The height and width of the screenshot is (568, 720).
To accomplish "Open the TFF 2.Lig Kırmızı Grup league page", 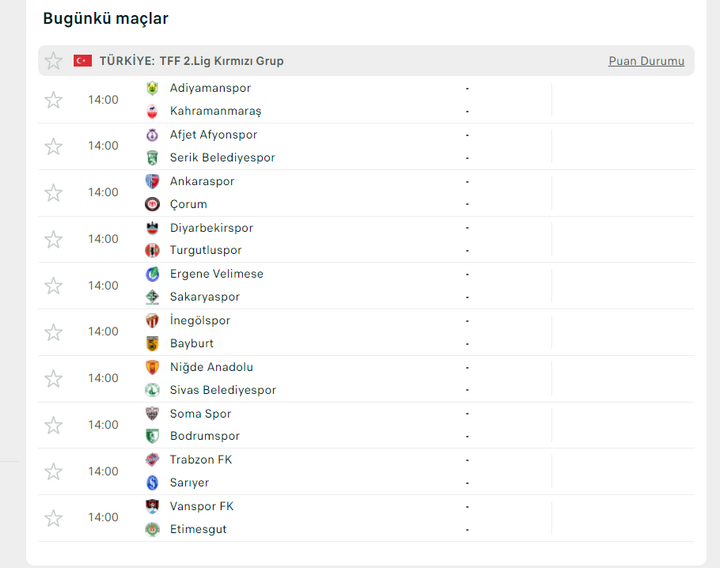I will click(191, 61).
